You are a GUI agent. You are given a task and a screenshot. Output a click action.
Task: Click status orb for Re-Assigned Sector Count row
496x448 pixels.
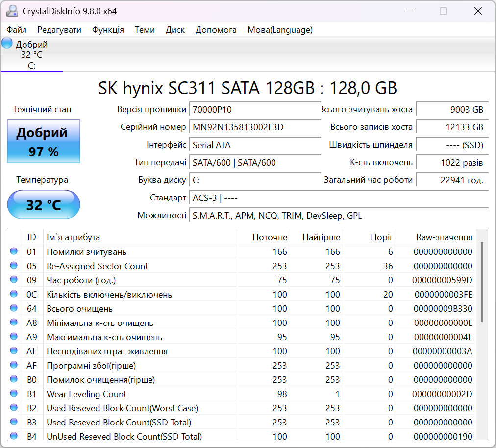[x=14, y=266]
